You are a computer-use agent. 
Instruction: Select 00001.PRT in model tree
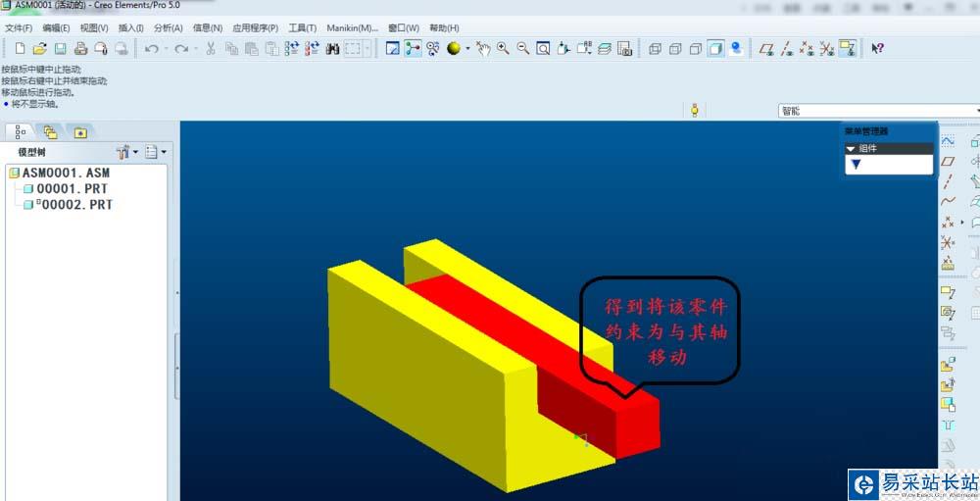(x=66, y=188)
